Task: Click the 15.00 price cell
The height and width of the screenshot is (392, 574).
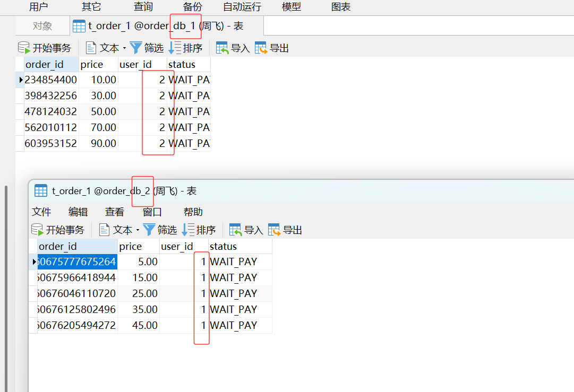Action: (139, 278)
